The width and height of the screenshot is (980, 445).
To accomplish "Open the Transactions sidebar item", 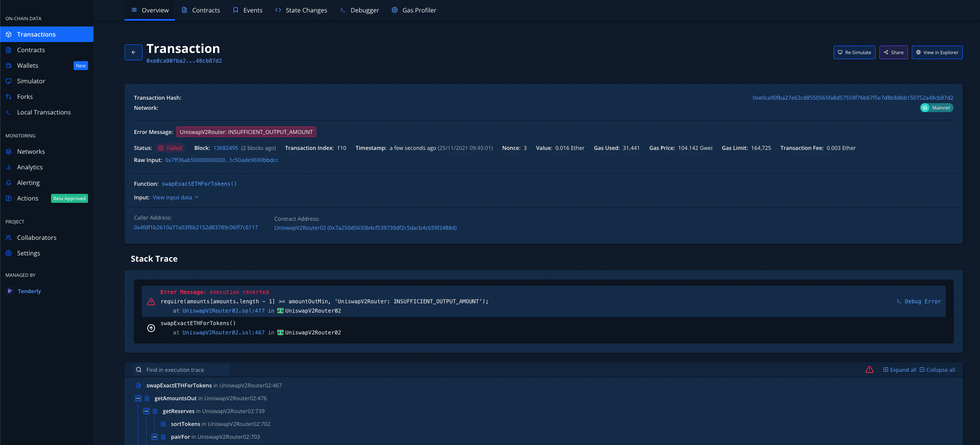I will tap(47, 34).
